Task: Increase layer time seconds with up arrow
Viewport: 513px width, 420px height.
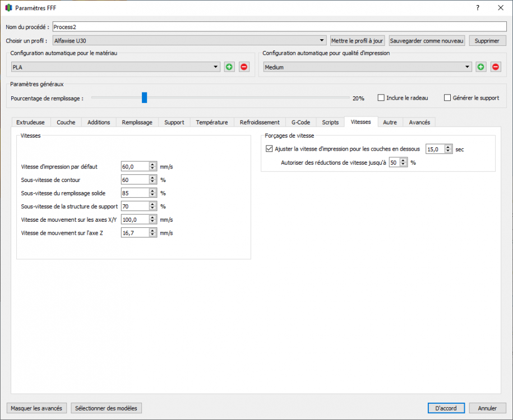Action: 448,147
